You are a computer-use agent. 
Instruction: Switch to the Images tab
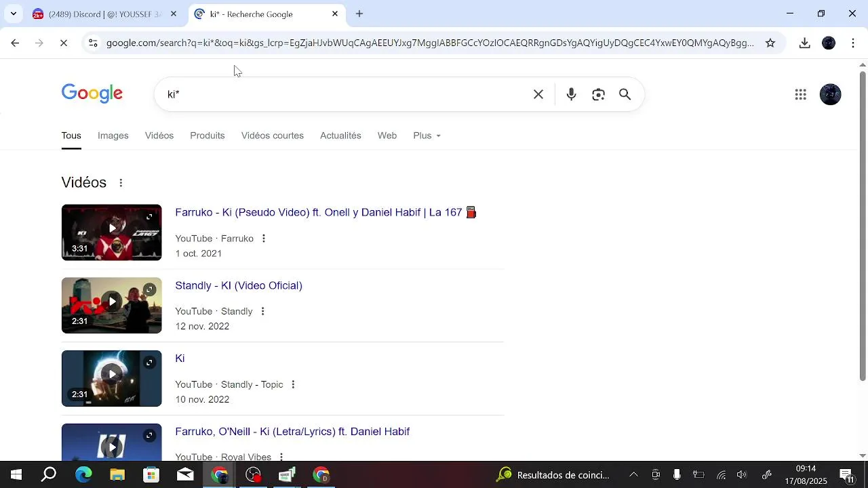pos(113,136)
